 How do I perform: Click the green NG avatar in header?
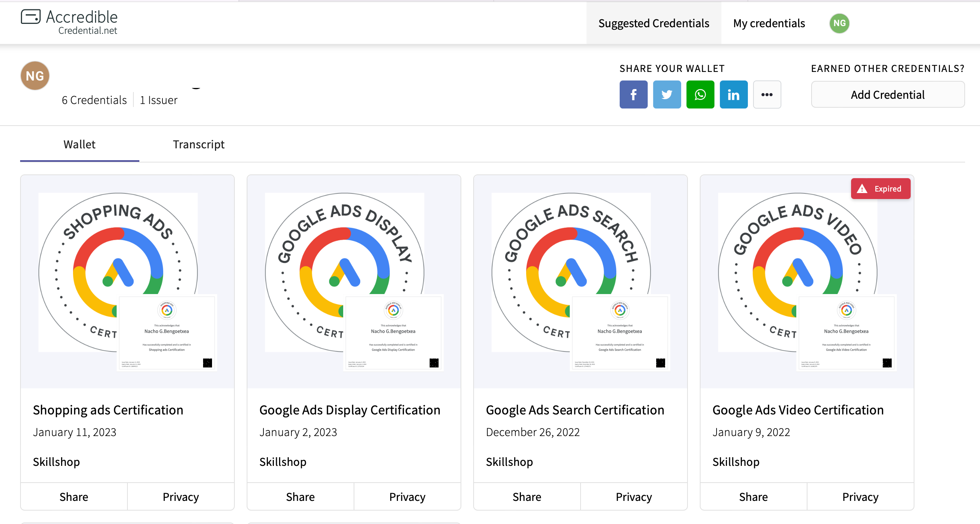tap(839, 23)
